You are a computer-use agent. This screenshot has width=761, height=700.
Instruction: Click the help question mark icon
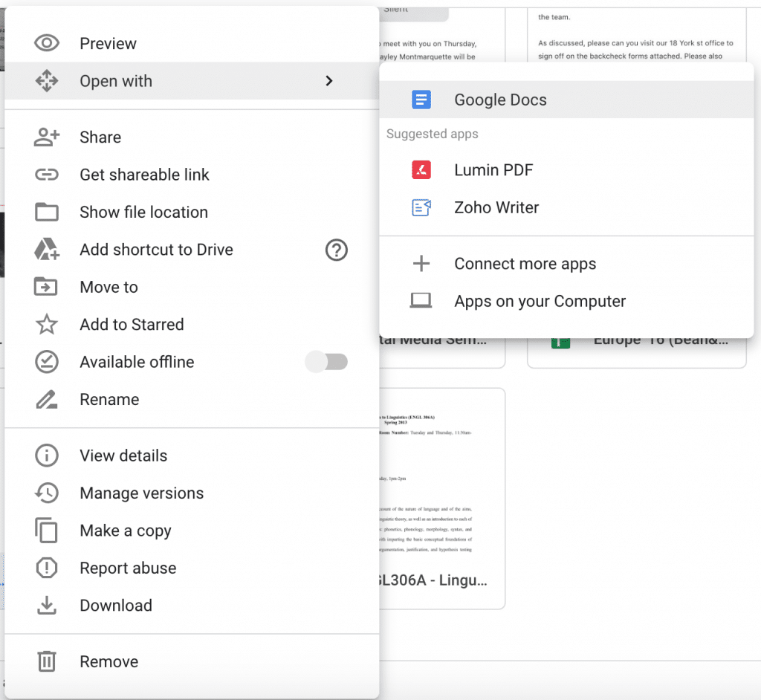(337, 250)
